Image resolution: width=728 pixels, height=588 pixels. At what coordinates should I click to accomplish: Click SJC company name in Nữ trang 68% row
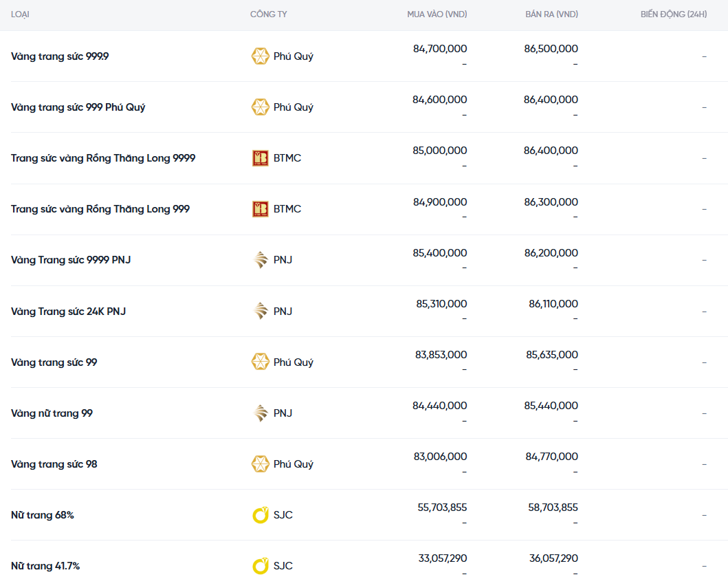click(283, 515)
